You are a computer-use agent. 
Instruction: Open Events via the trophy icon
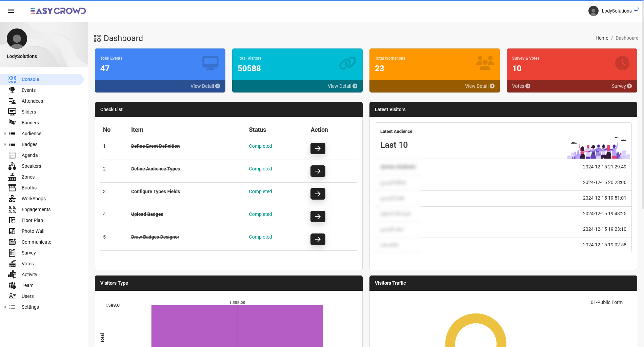coord(12,90)
